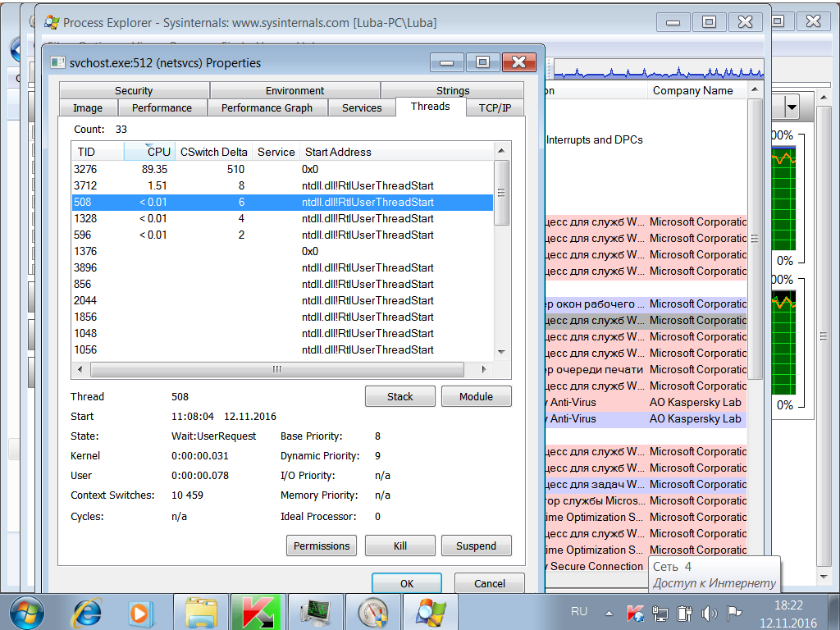Suspend the selected thread
The height and width of the screenshot is (630, 840).
point(477,546)
